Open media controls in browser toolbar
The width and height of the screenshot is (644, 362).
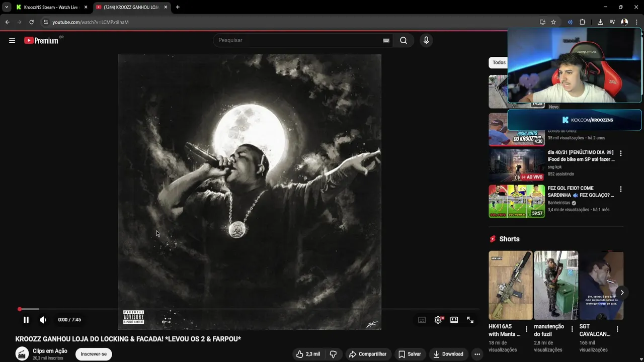(612, 22)
